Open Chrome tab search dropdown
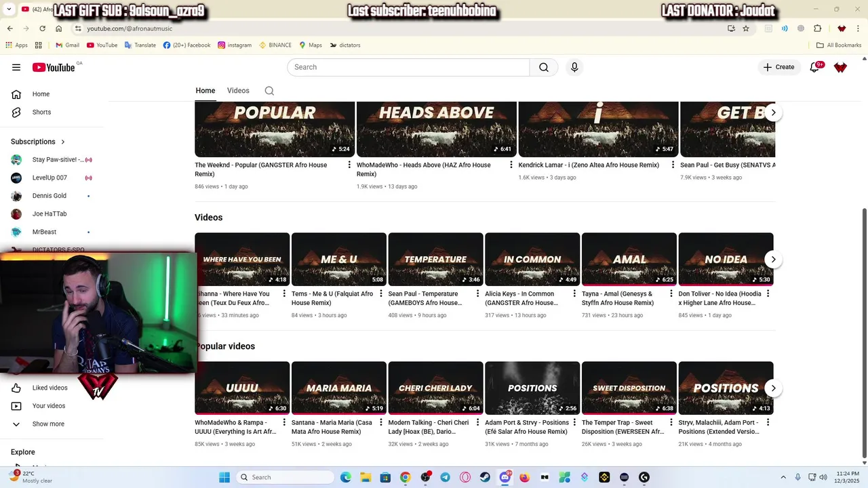 (x=9, y=9)
